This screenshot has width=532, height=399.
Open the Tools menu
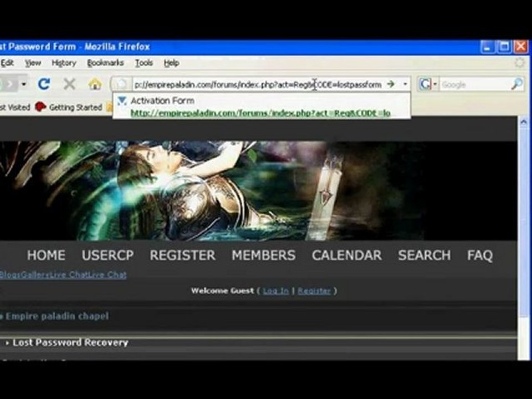click(144, 63)
